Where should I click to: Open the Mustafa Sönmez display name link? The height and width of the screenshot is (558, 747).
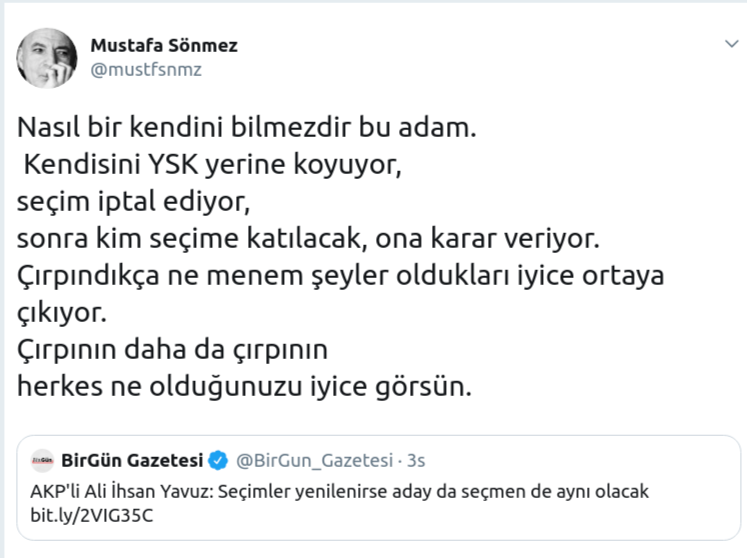click(164, 46)
